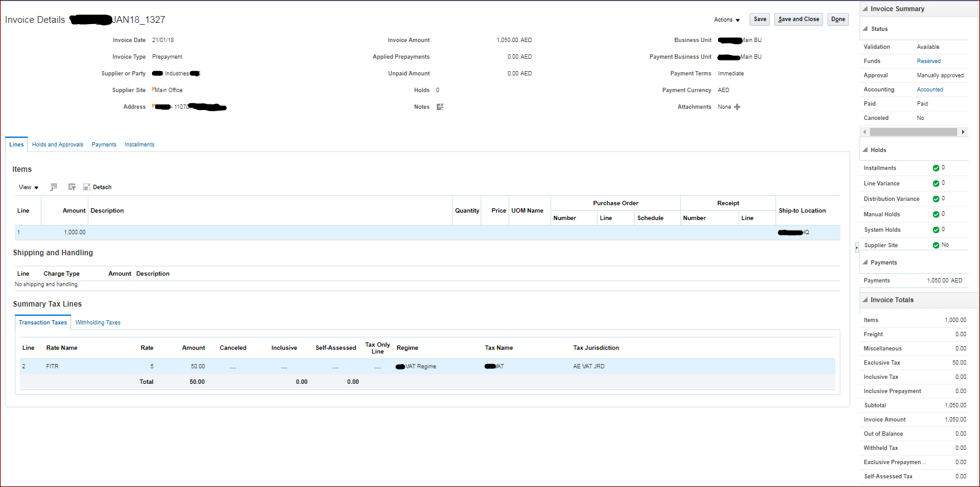Click the Validation status value Available
The height and width of the screenshot is (487, 980).
point(928,47)
